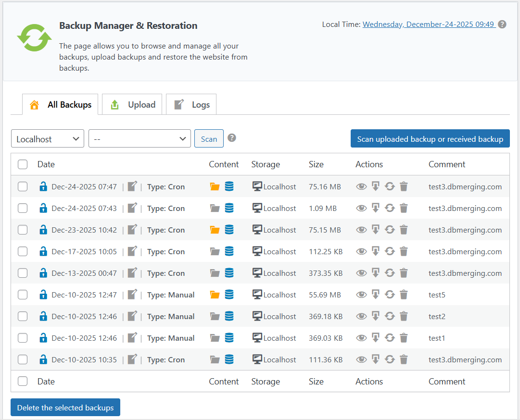Select the Dec-17-2025 10:05 backup checkbox
The height and width of the screenshot is (420, 520).
coord(23,251)
